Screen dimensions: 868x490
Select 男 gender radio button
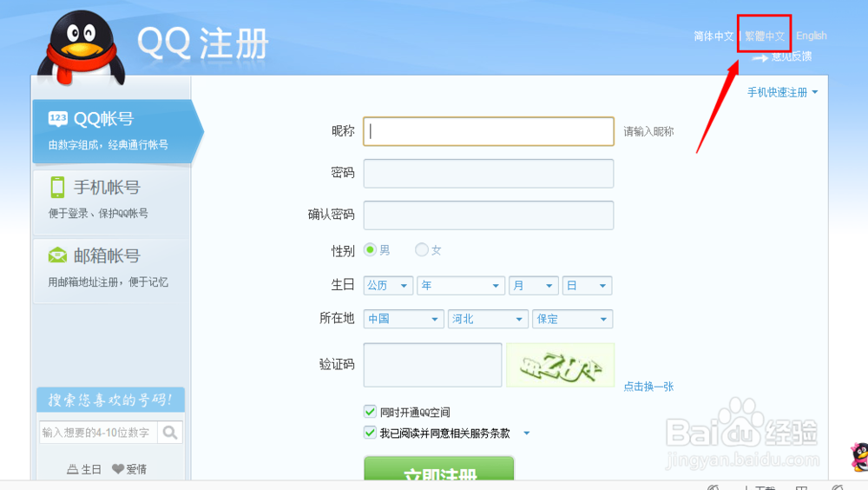point(370,250)
